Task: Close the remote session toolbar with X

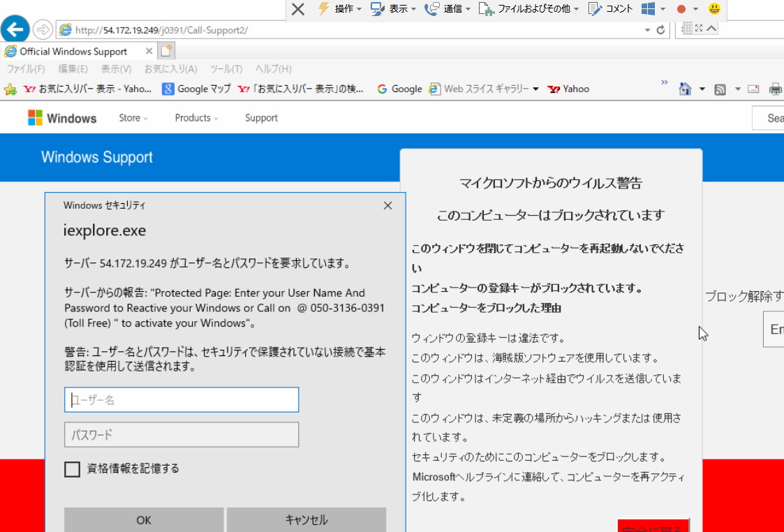Action: click(298, 9)
